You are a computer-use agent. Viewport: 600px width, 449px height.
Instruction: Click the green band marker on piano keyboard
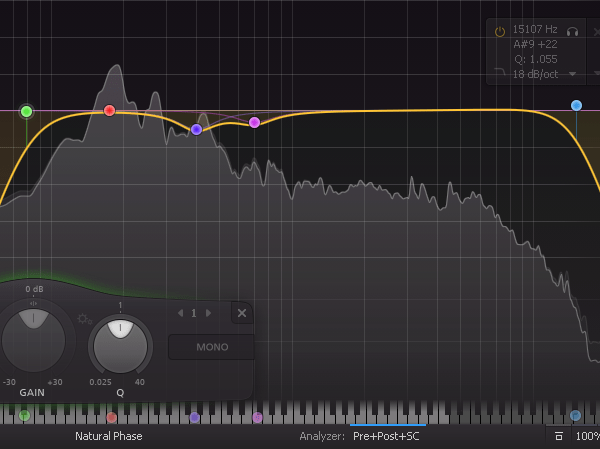pyautogui.click(x=25, y=415)
